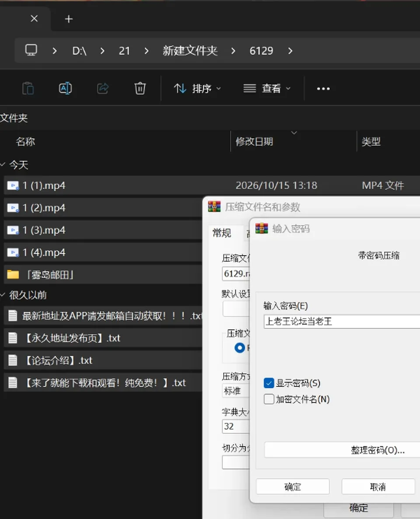Select the file 最新地址及APP请发邮箱自动获取！！！.txt
Screen dimensions: 420x519
[x=103, y=316]
